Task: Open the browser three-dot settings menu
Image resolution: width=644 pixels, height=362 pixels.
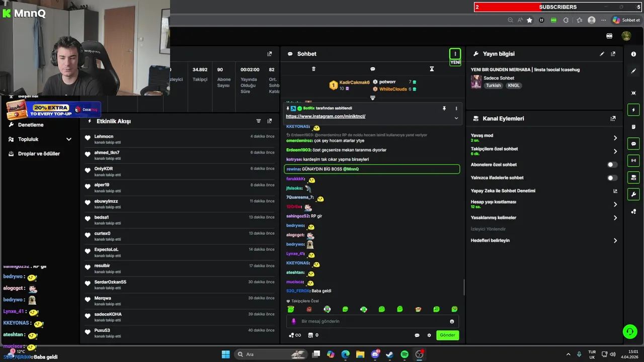Action: pos(603,20)
